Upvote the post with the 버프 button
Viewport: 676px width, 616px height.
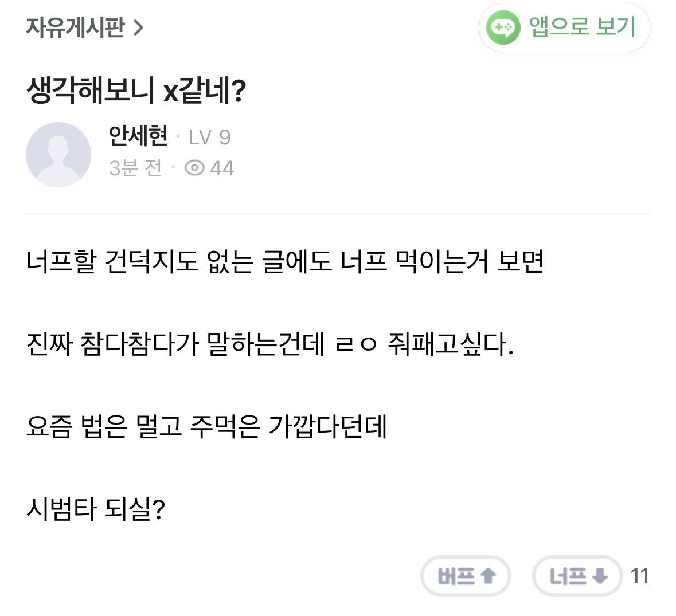tap(466, 576)
